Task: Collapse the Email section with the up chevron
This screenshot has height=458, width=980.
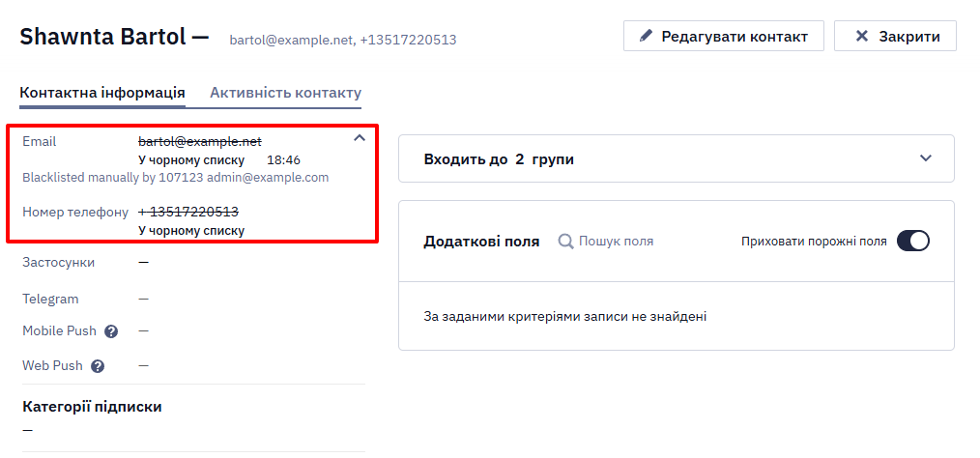Action: 360,138
